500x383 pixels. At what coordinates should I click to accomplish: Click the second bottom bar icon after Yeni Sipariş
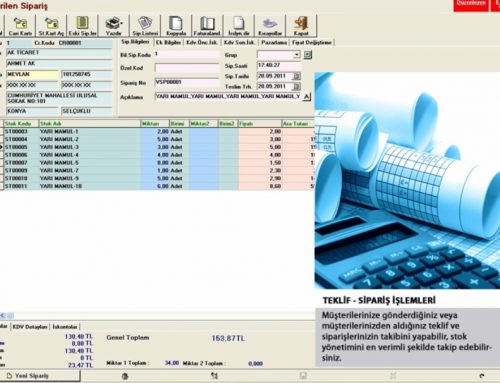pyautogui.click(x=214, y=376)
